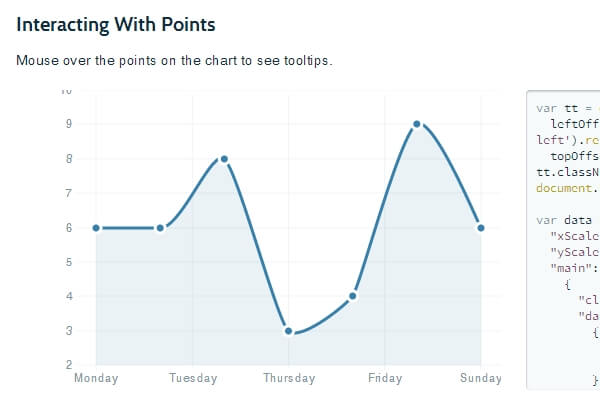
Task: Click the y-axis label 2
Action: coord(68,365)
